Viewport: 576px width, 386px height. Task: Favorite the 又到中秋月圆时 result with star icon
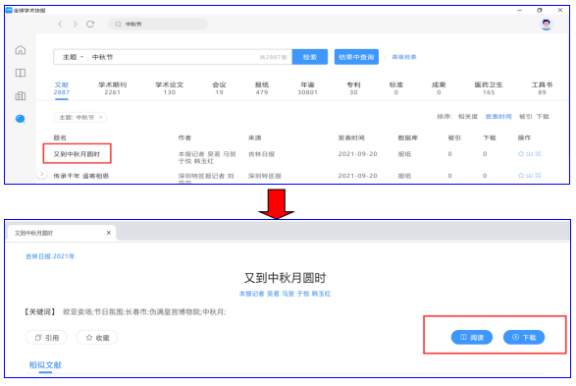(521, 154)
